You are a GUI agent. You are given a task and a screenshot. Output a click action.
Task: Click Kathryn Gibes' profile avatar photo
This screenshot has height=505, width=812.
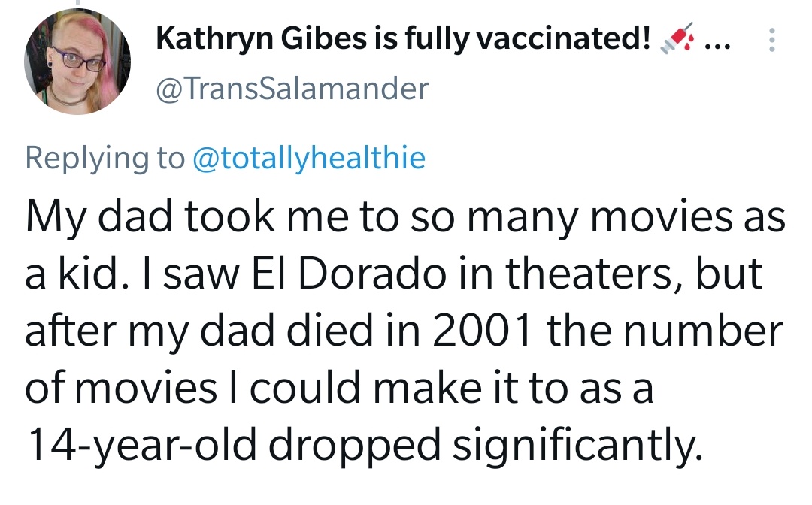point(77,61)
